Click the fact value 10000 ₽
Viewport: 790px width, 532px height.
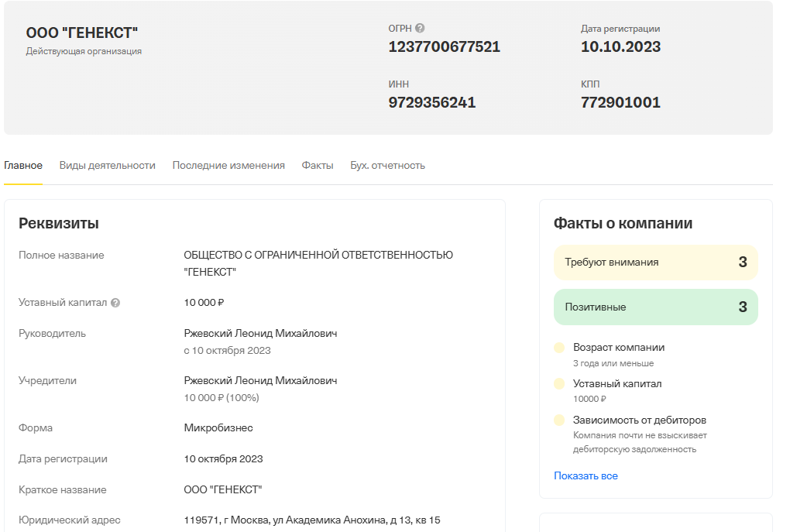point(589,399)
